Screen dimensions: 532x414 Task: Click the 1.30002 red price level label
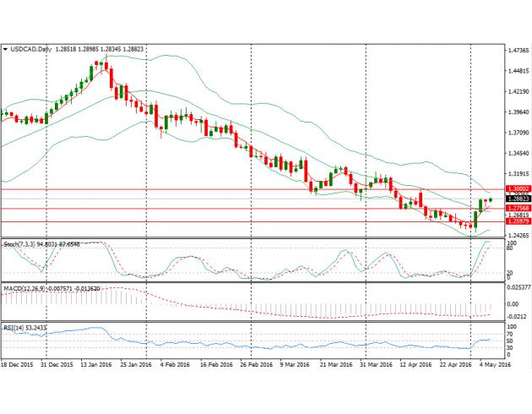click(x=514, y=189)
